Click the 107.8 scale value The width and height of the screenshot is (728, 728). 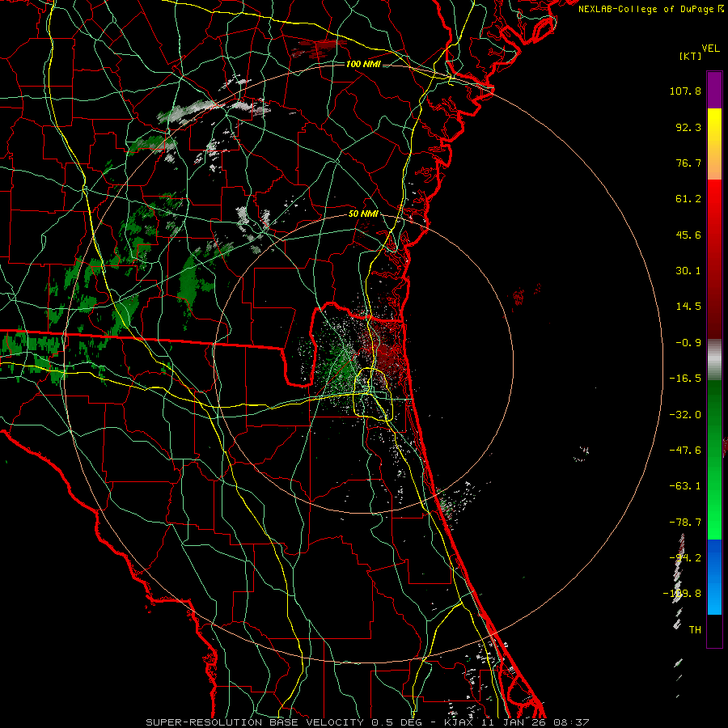point(685,91)
